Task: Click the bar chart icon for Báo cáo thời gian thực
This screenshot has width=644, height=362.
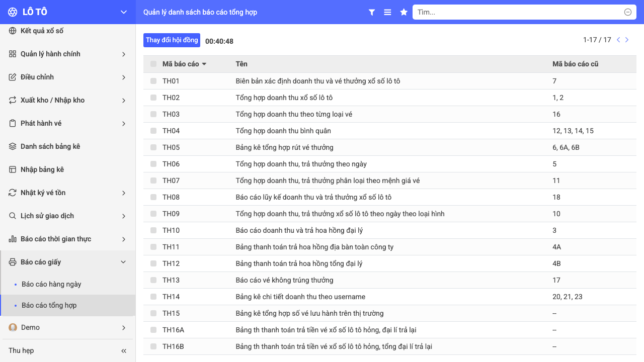Action: tap(13, 239)
